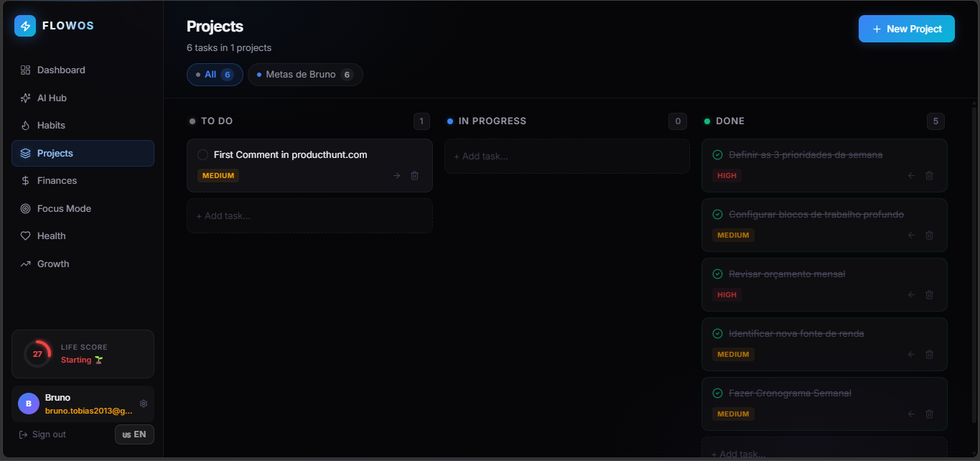Click MEDIUM badge on 'Fazer Cronograma Semanal'

pyautogui.click(x=733, y=414)
